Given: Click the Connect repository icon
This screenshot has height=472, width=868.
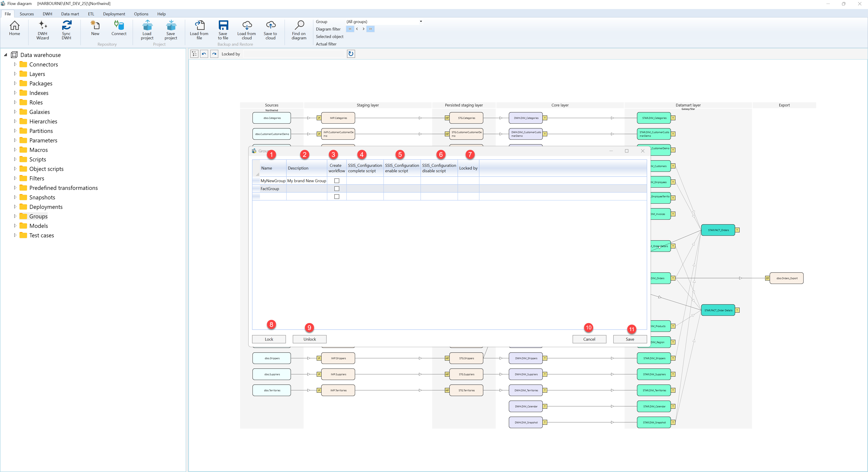Looking at the screenshot, I should tap(119, 28).
